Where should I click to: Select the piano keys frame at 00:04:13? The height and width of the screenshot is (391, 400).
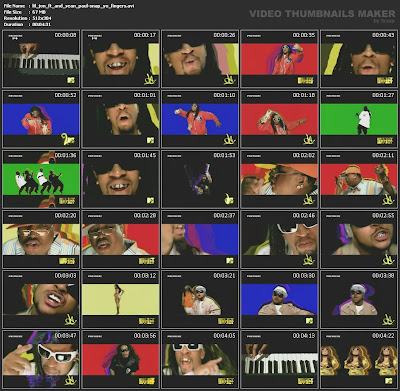tap(279, 360)
